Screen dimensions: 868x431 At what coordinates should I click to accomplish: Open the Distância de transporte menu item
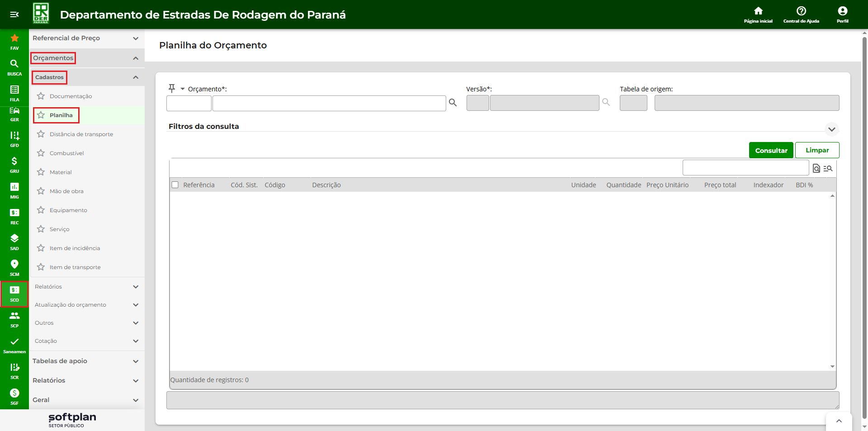81,134
